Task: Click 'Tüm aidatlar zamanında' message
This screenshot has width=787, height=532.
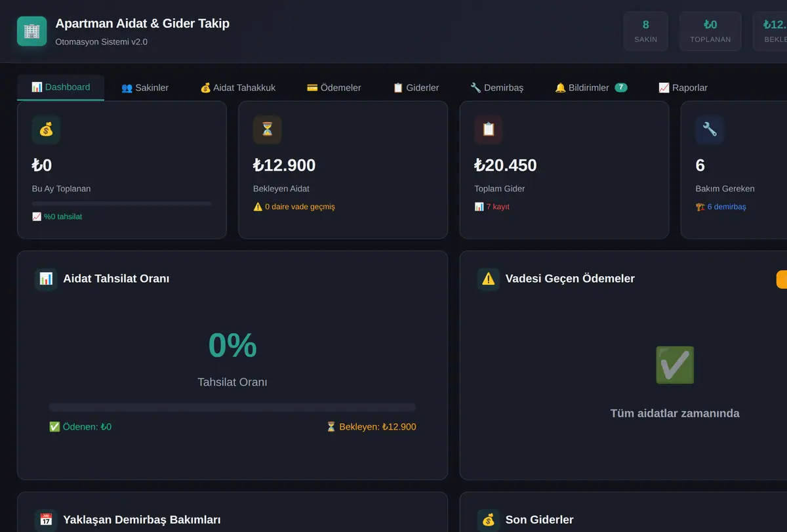Action: pos(675,413)
